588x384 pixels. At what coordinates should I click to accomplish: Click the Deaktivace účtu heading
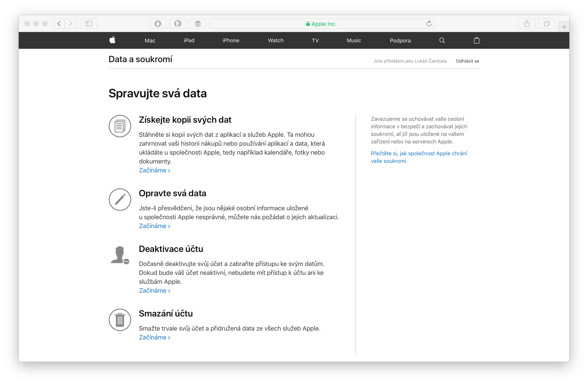coord(171,249)
